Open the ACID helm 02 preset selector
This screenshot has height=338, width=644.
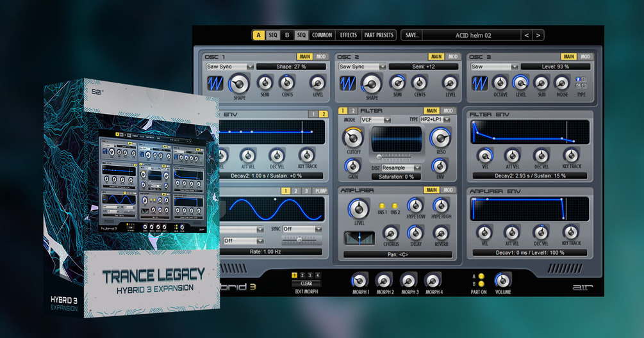pyautogui.click(x=472, y=35)
